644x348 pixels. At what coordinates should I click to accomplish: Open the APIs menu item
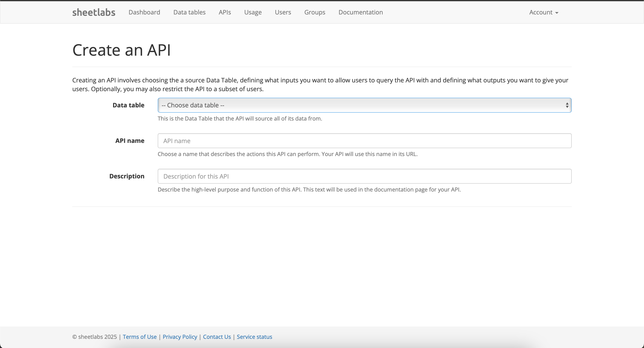(225, 12)
